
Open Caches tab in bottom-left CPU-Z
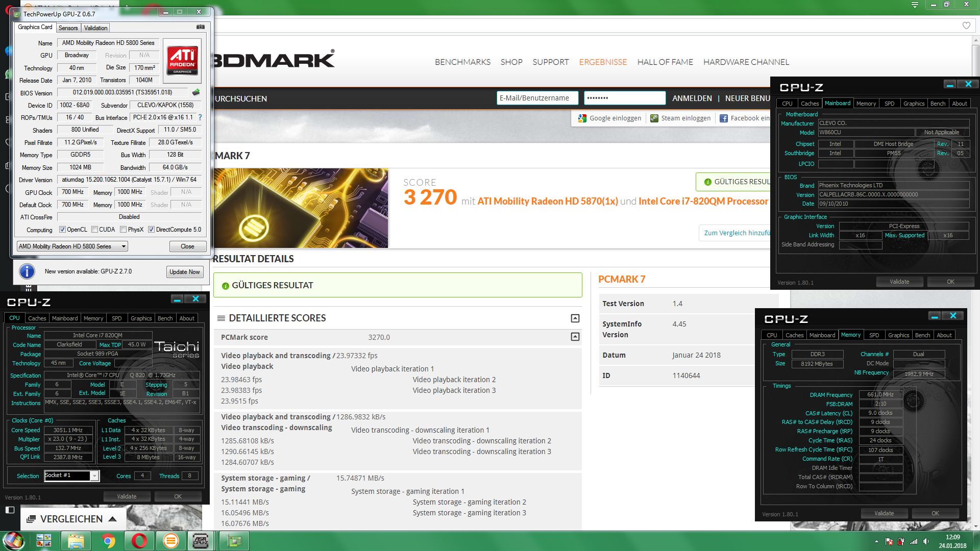click(37, 318)
